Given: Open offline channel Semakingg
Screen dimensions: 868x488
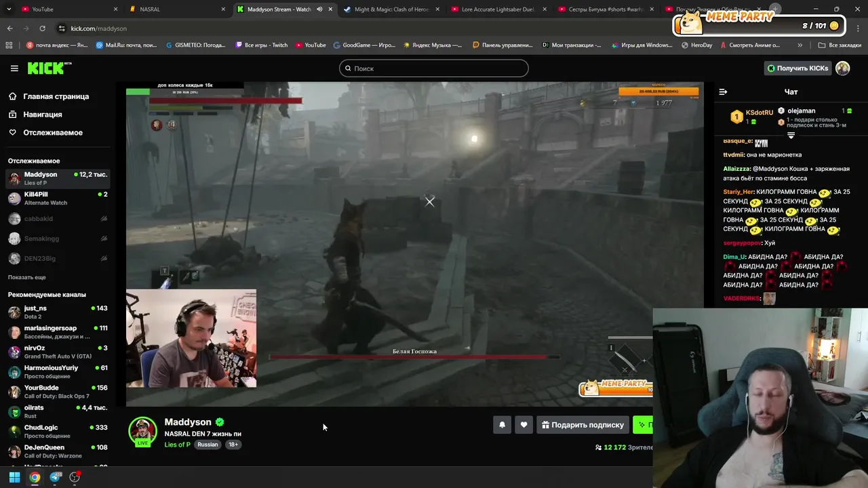Looking at the screenshot, I should [x=58, y=239].
